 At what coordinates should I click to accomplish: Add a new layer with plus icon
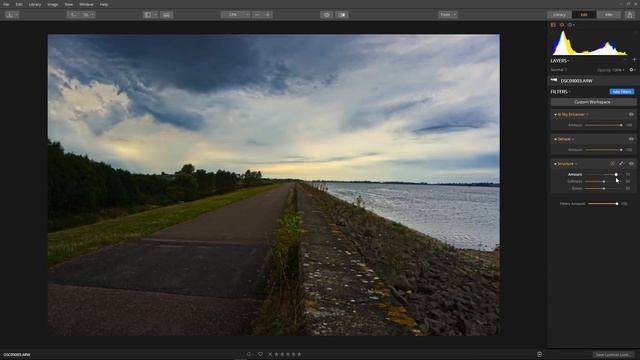point(634,60)
